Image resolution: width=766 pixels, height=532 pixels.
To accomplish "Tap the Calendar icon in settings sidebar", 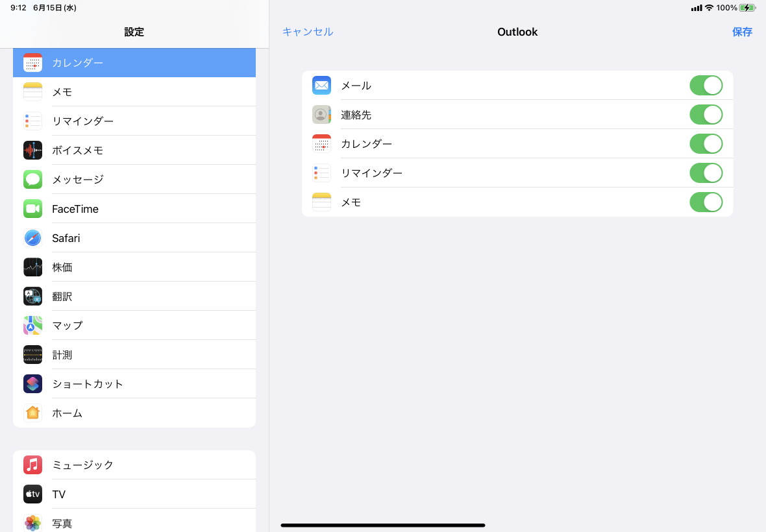I will click(32, 62).
